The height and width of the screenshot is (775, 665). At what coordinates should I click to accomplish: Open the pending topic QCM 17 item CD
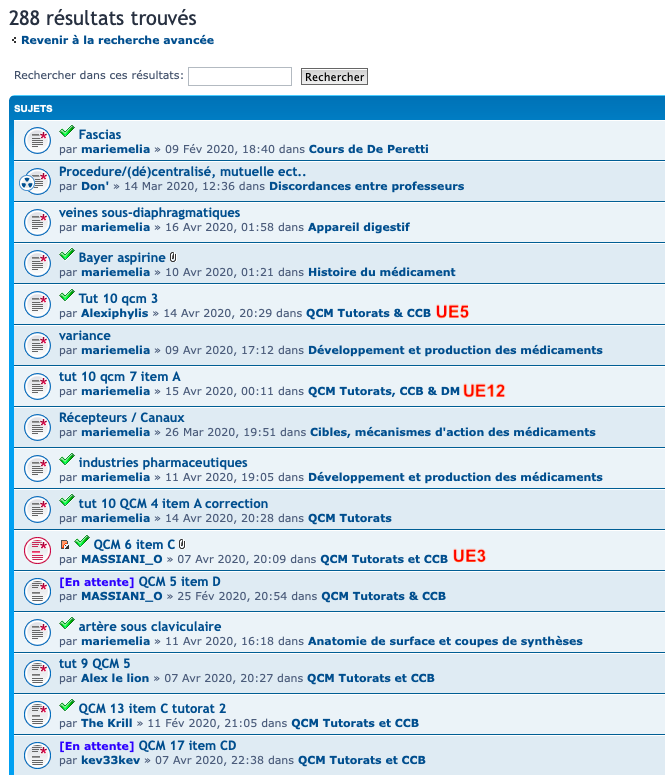click(187, 745)
